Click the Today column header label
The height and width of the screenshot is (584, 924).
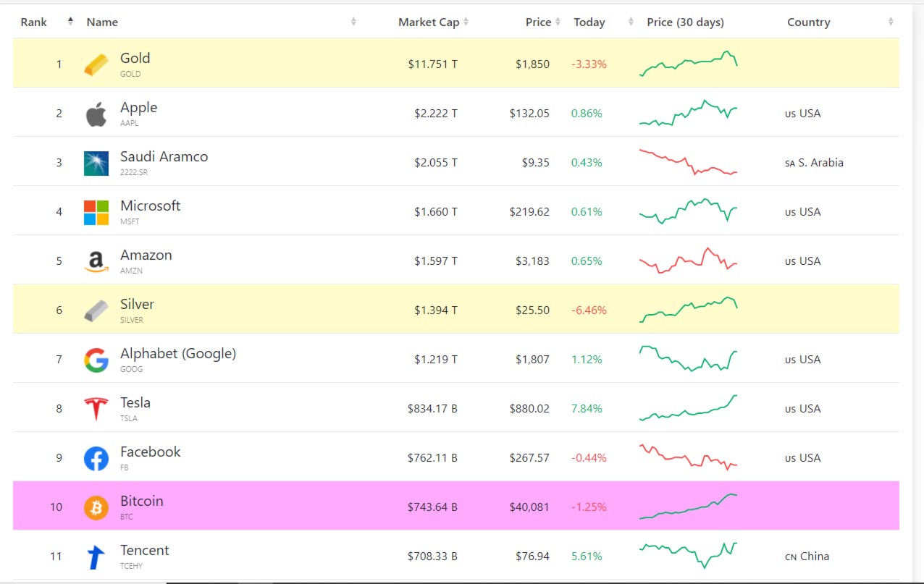[589, 22]
